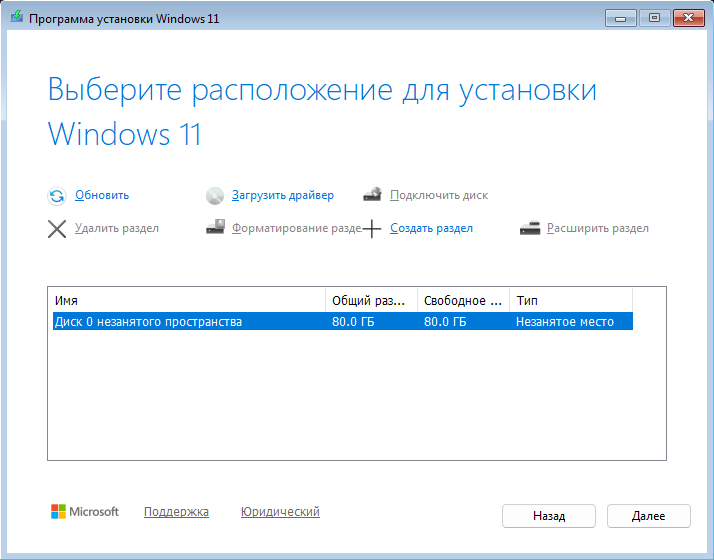Screen dimensions: 714x560
Task: Click the drive icon beside Подключить диск
Action: tap(372, 194)
